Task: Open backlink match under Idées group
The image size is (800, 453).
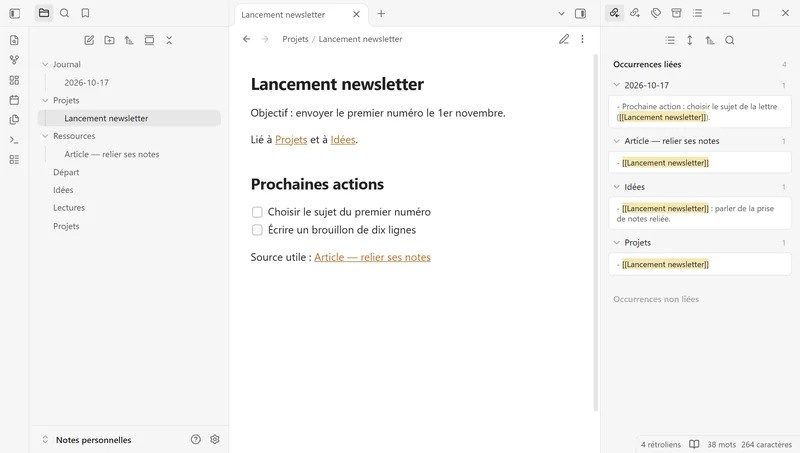Action: pyautogui.click(x=699, y=213)
